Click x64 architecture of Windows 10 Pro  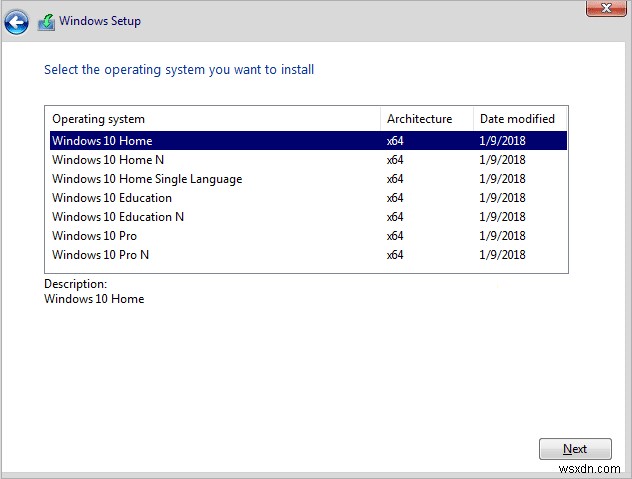(x=395, y=236)
